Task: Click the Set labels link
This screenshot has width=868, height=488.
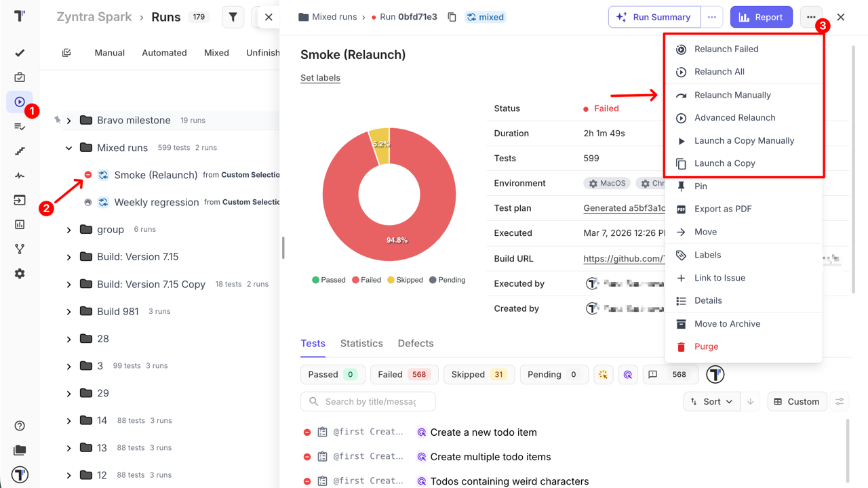Action: click(320, 78)
